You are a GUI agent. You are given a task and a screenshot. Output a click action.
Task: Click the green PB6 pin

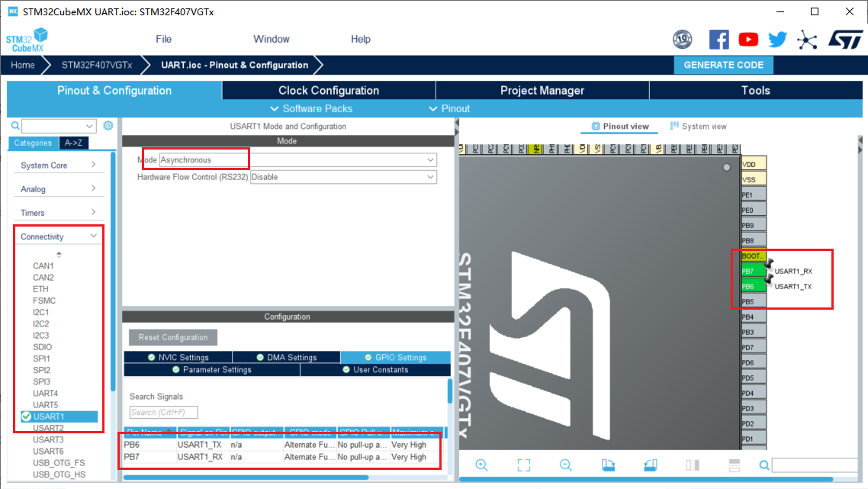[754, 286]
